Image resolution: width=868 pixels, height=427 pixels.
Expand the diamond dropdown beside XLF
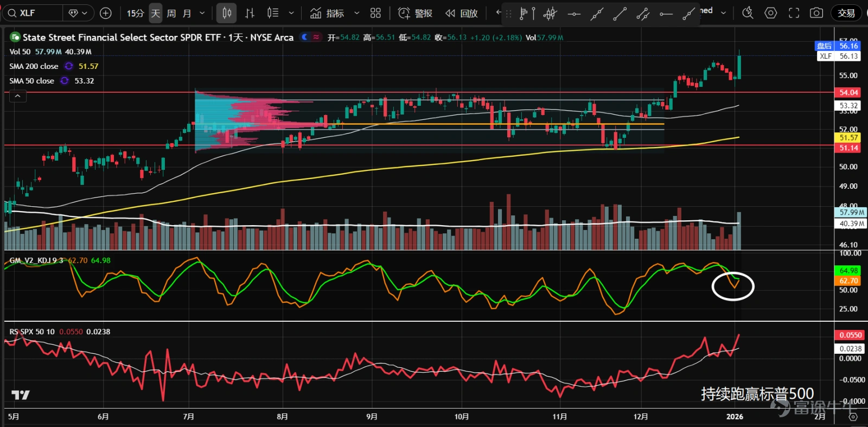pyautogui.click(x=79, y=13)
